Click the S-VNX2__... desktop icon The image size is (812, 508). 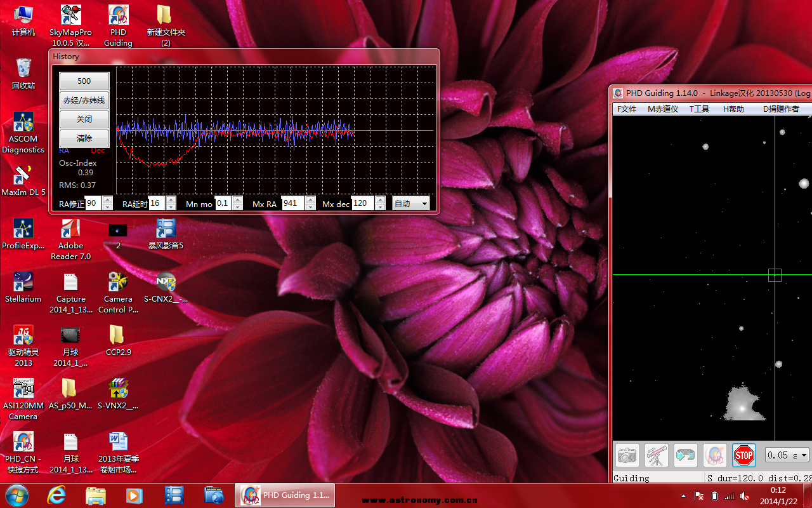(118, 394)
